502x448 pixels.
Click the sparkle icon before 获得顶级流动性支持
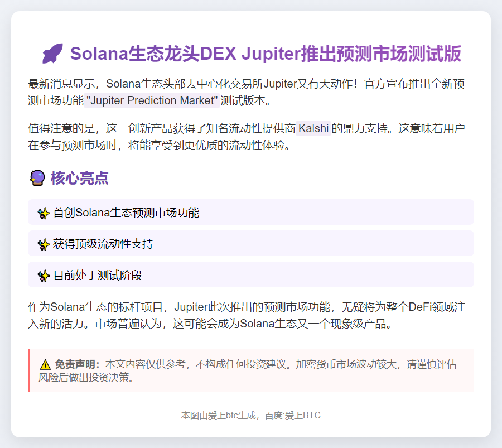click(x=44, y=244)
